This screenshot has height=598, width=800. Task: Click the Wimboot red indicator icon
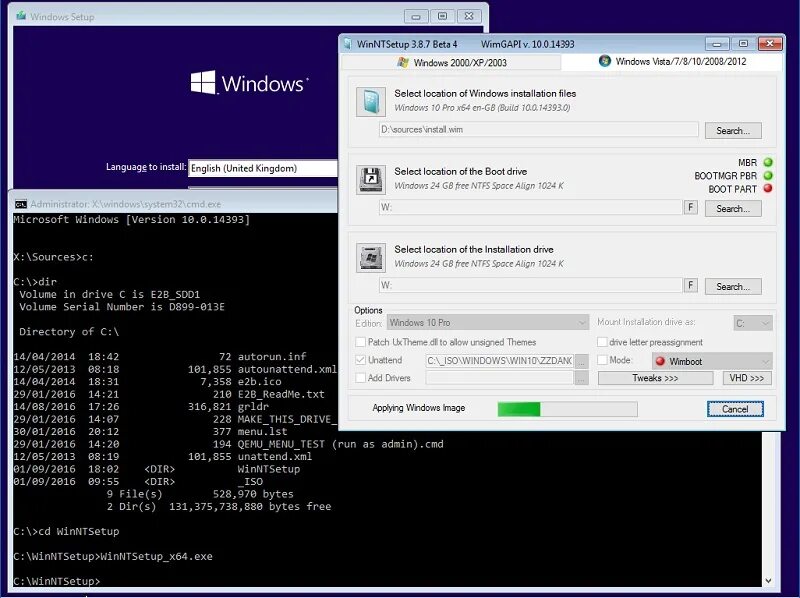[x=660, y=361]
